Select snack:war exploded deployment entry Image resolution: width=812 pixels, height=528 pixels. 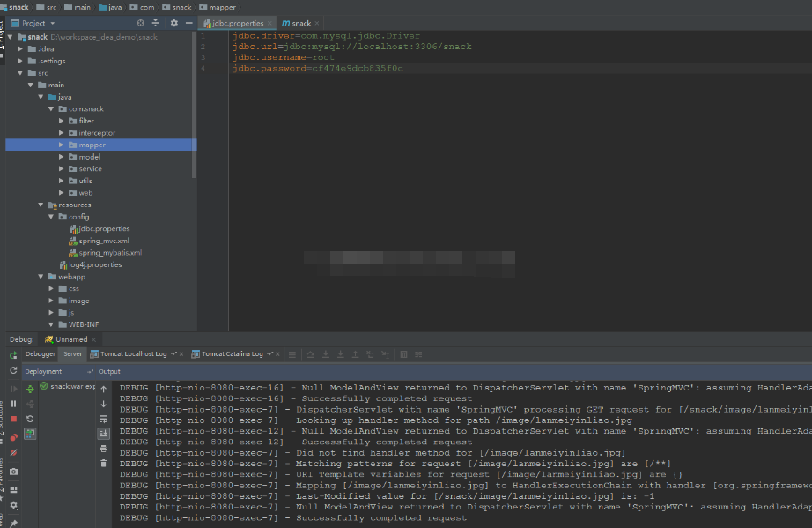tap(68, 387)
